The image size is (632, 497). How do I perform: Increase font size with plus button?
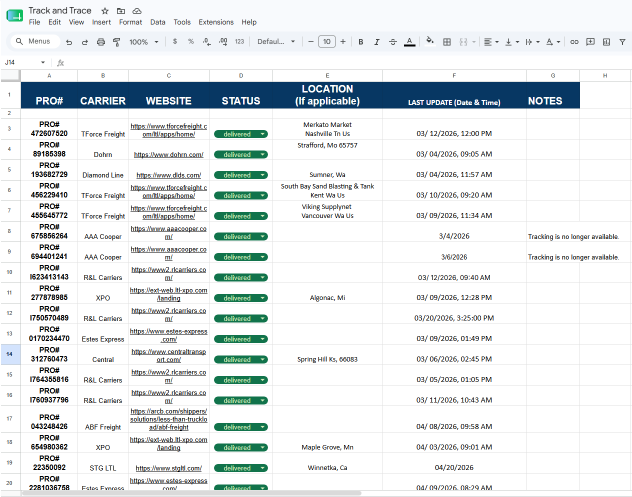[343, 42]
